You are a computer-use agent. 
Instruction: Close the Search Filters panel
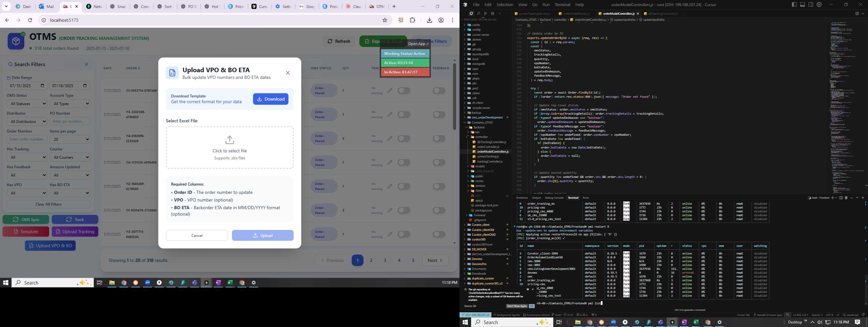tap(86, 65)
